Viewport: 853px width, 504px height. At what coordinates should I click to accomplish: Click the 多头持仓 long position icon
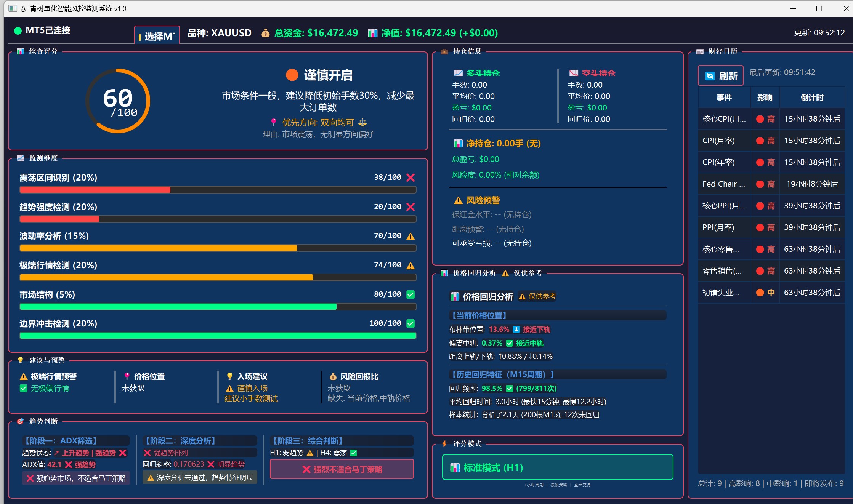pos(458,73)
